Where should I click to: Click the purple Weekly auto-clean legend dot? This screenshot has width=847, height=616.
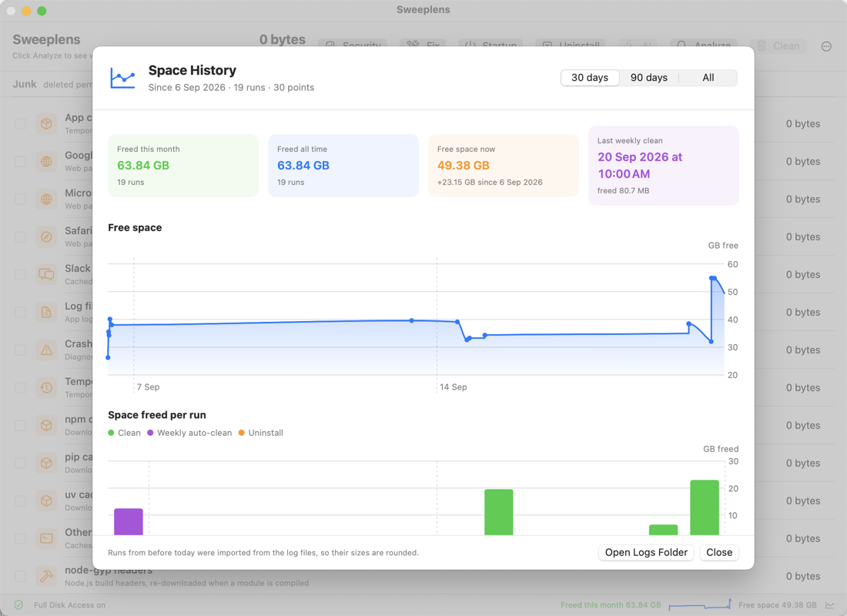pos(150,433)
